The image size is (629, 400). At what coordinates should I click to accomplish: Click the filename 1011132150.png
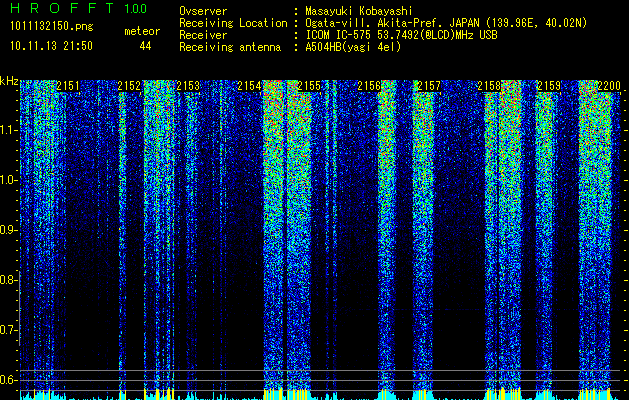tap(52, 26)
